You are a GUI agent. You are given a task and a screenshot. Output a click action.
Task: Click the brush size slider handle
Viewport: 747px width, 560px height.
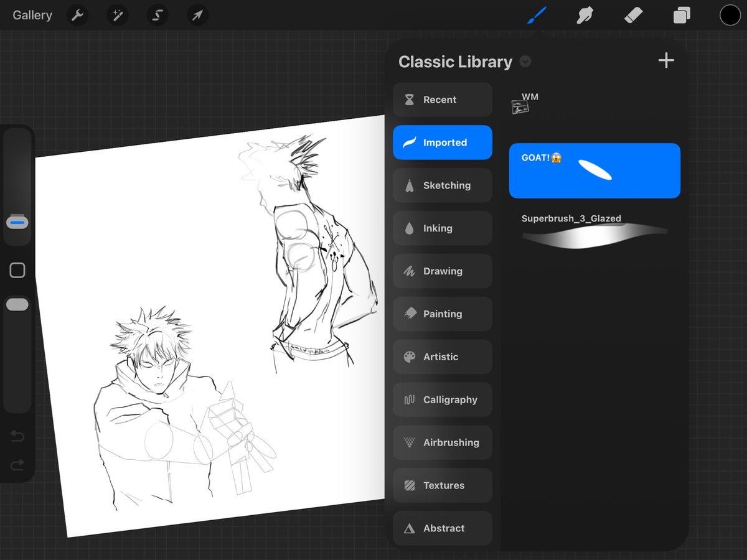coord(17,222)
